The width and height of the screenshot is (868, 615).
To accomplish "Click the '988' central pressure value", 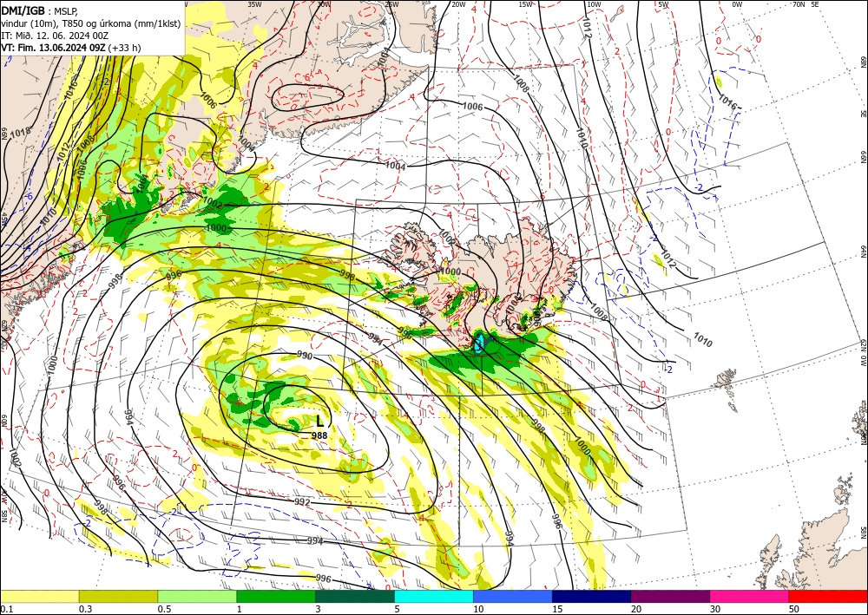I will point(319,435).
